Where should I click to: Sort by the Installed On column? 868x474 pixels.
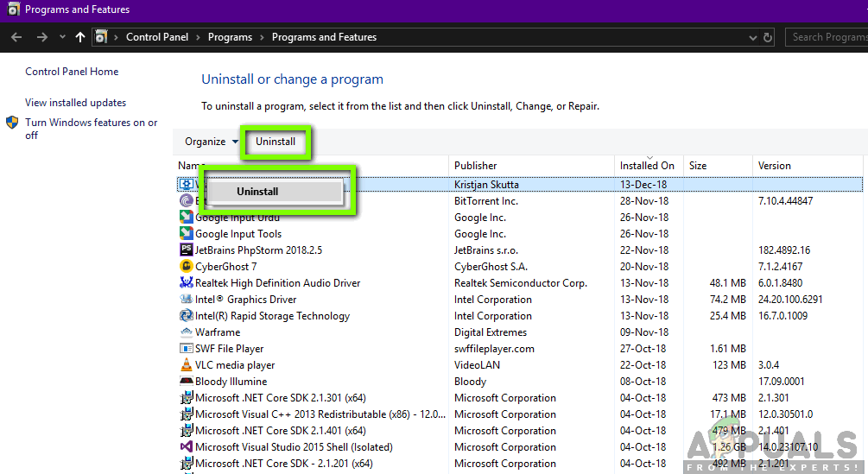pos(647,166)
